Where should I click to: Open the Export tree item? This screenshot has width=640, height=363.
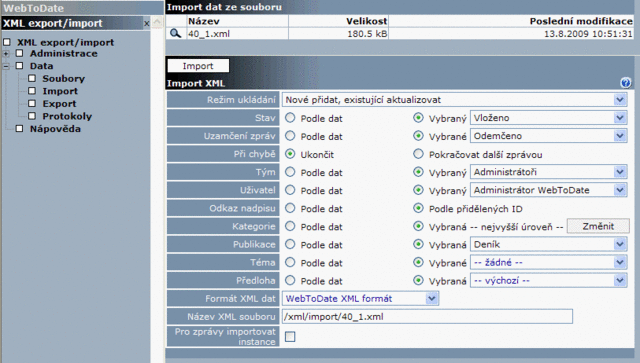tap(59, 104)
